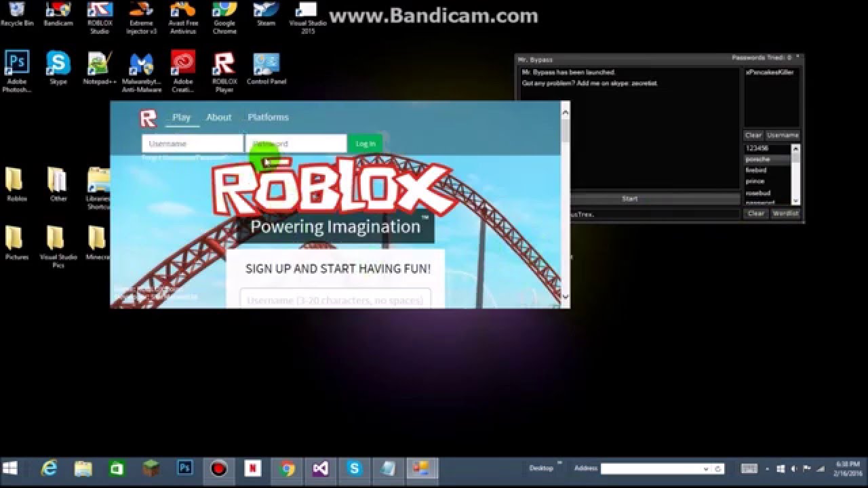The height and width of the screenshot is (488, 868).
Task: Open File Explorer from the taskbar
Action: pyautogui.click(x=83, y=468)
